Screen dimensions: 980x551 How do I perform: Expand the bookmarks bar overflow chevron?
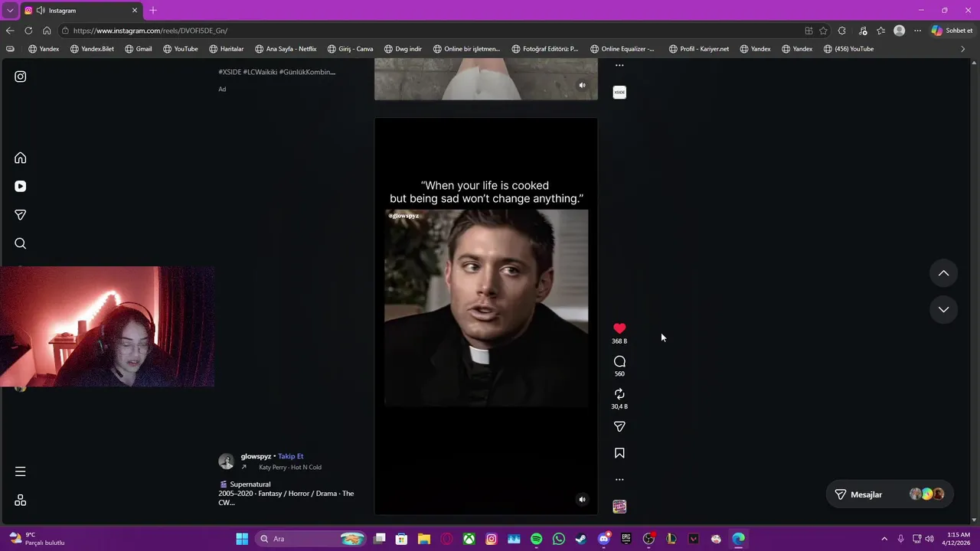pyautogui.click(x=962, y=49)
